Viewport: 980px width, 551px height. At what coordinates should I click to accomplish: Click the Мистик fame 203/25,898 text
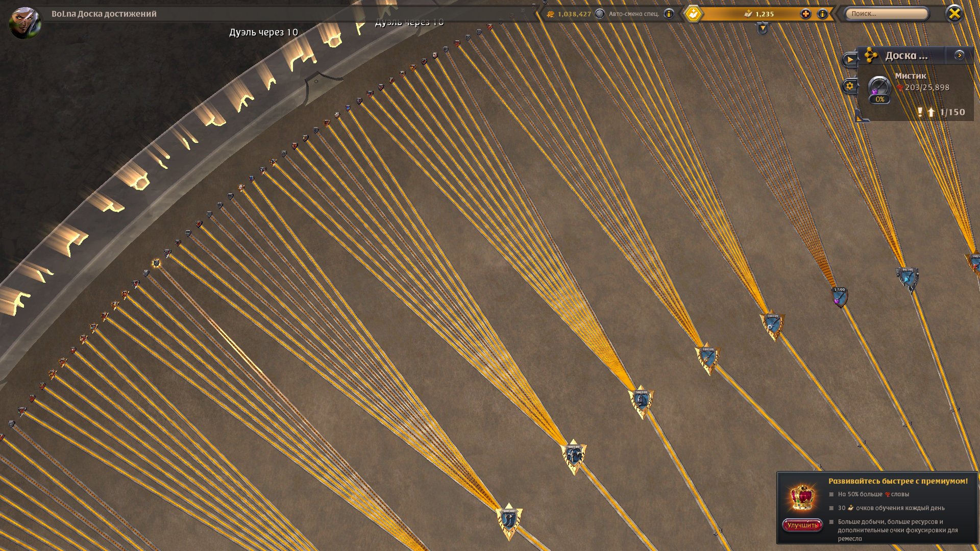(927, 88)
